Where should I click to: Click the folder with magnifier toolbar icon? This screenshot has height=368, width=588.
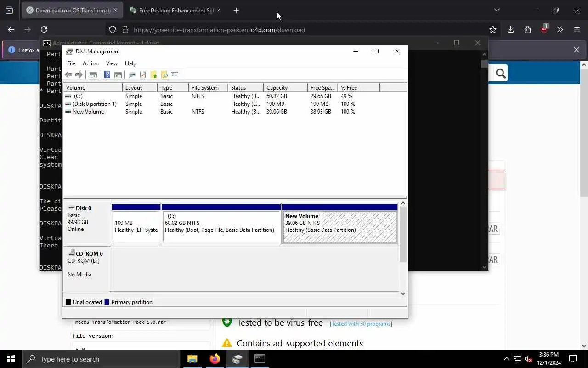click(x=164, y=75)
